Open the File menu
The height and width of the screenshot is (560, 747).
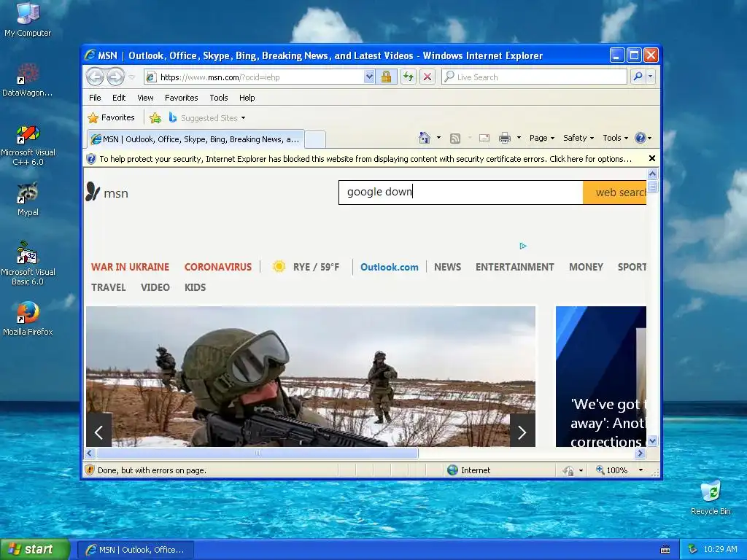click(x=95, y=98)
